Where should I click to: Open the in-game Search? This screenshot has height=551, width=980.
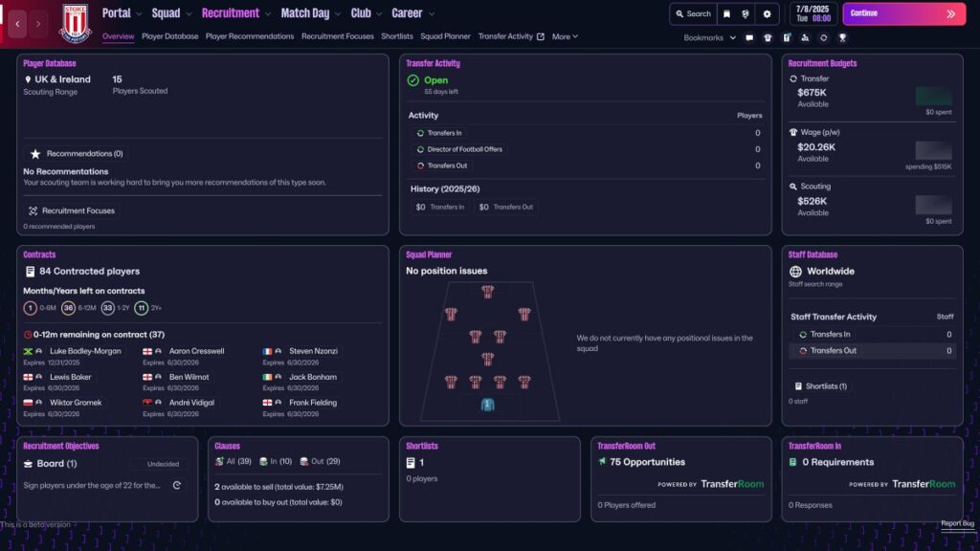(x=696, y=14)
